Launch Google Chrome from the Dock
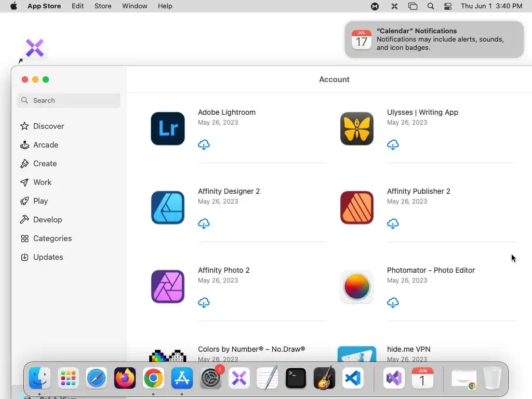 point(153,378)
